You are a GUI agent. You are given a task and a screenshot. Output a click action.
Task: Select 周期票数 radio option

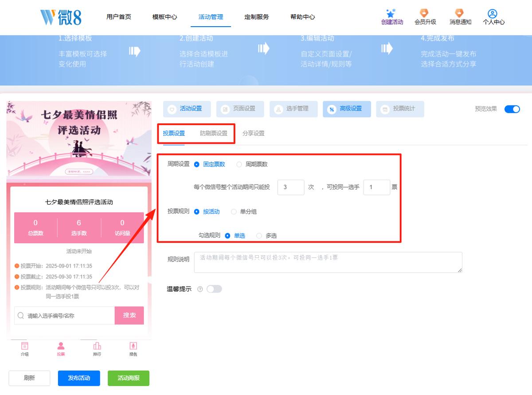tap(252, 164)
